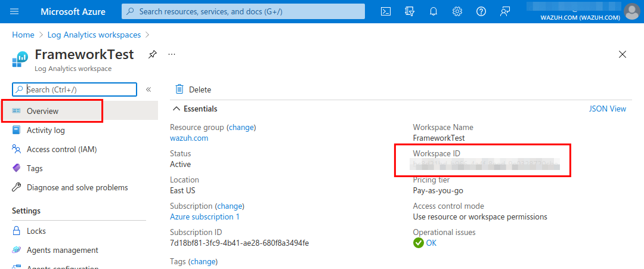Change the Tags
644x269 pixels.
point(203,261)
